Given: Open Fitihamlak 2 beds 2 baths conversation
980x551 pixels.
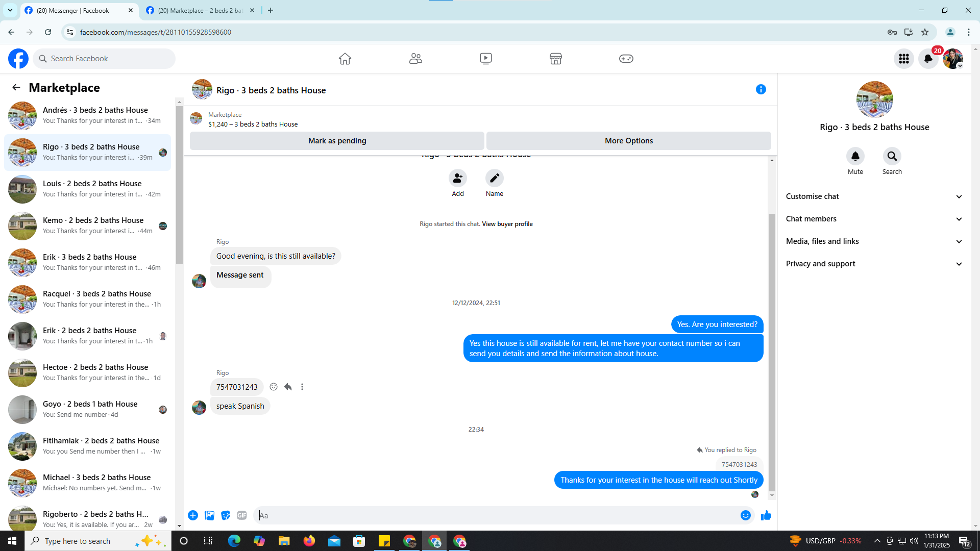Looking at the screenshot, I should tap(88, 446).
